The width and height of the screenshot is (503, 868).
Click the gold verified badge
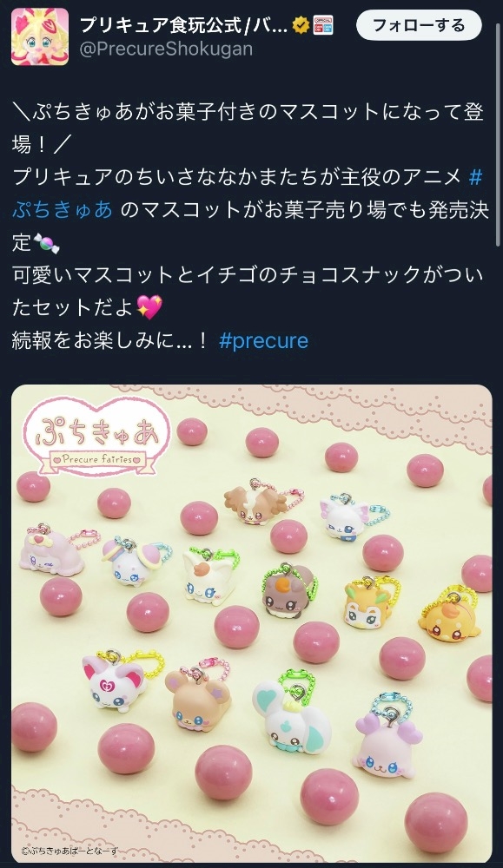pos(301,25)
